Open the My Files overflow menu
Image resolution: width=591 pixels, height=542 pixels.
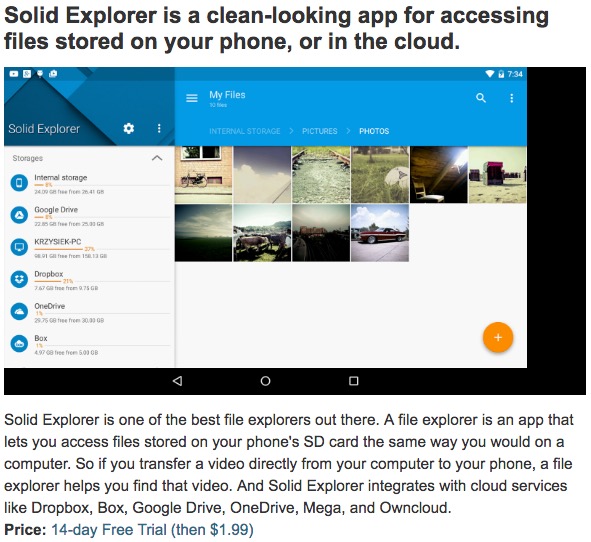pos(511,98)
